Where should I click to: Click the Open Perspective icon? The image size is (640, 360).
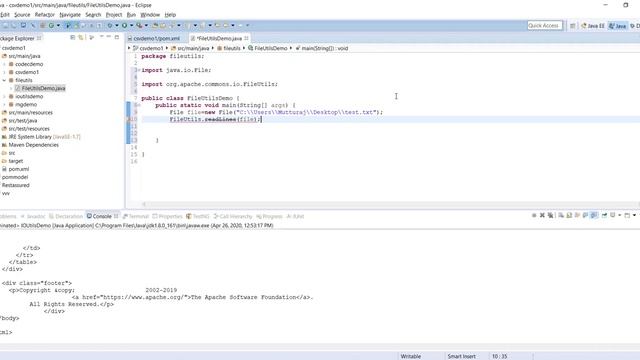point(573,26)
